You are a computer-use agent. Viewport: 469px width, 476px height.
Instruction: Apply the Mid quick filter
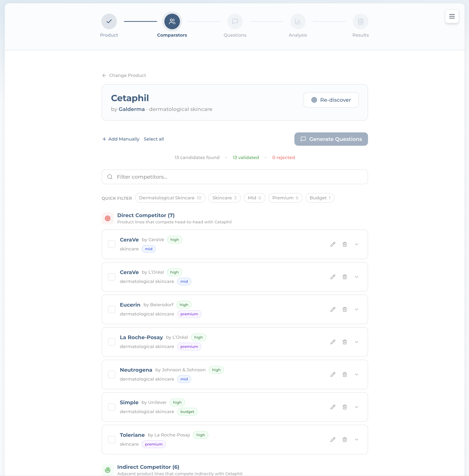tap(254, 198)
